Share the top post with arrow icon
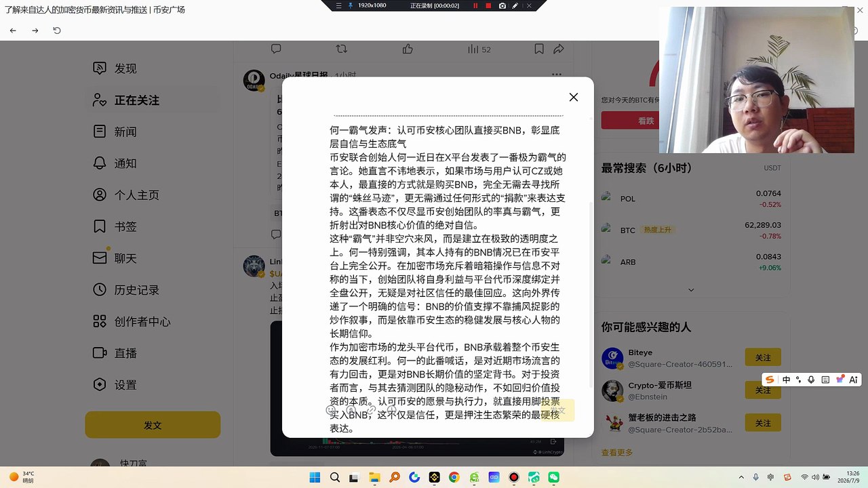 pos(559,49)
